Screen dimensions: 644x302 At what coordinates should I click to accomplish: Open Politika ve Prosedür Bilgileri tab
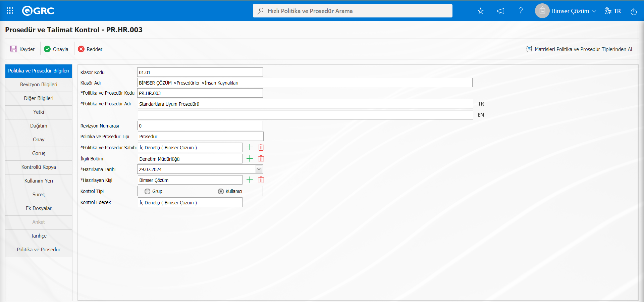39,71
